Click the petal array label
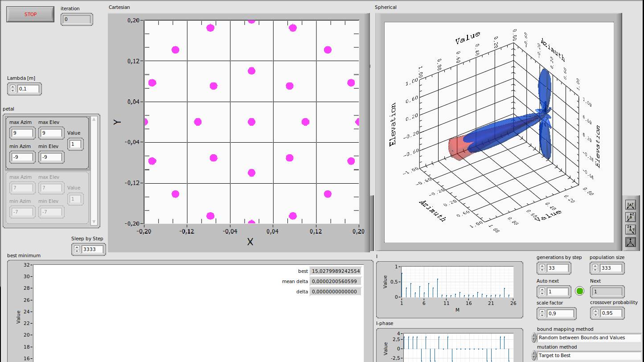 point(8,109)
